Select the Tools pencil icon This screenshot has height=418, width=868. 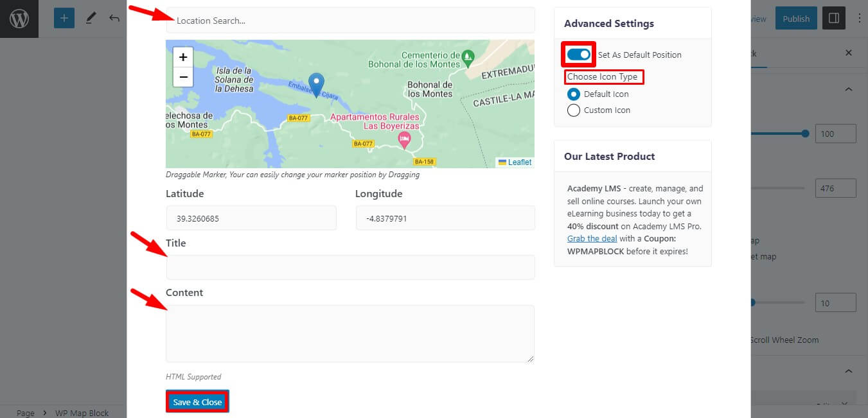click(90, 17)
